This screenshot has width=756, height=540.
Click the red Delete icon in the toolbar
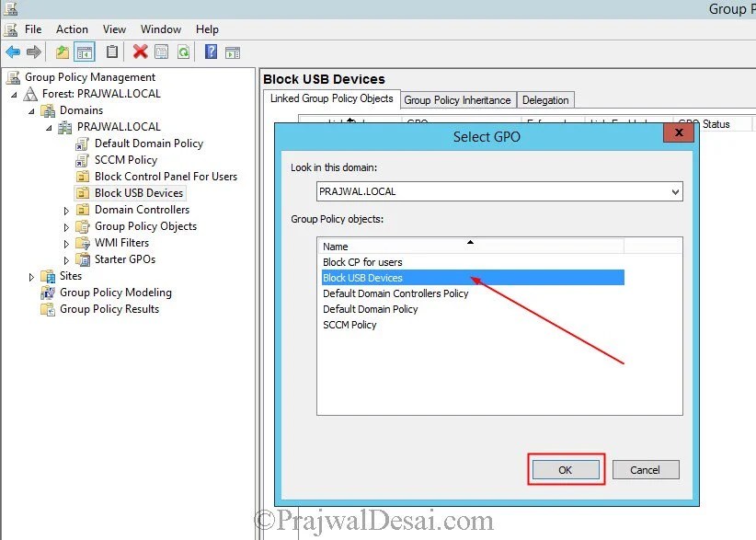[x=140, y=52]
